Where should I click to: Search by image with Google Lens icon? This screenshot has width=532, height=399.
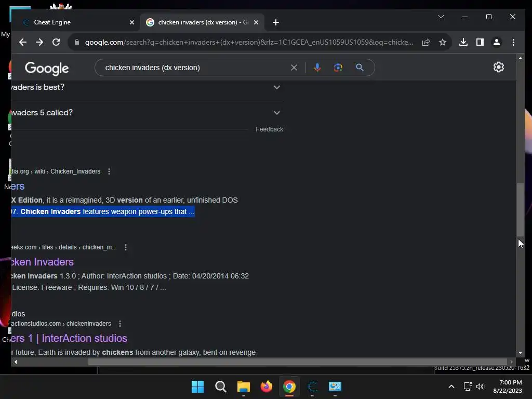click(x=338, y=68)
